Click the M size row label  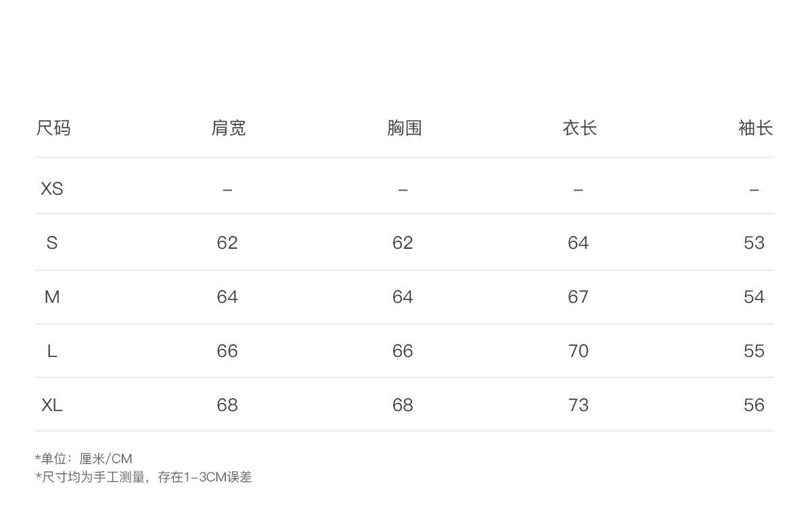tap(52, 297)
